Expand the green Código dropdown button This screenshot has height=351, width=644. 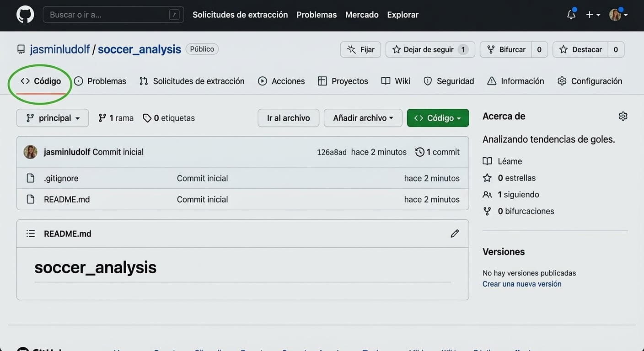(438, 118)
